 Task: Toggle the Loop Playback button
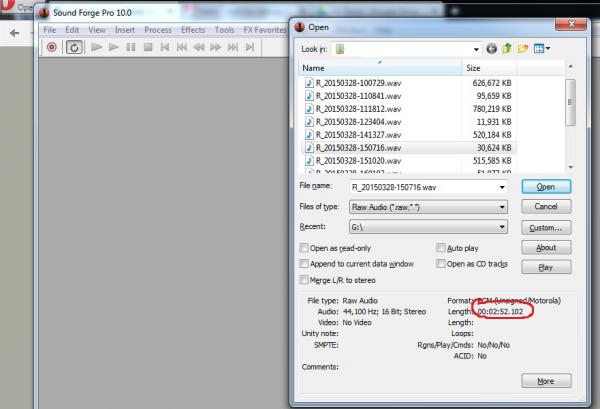pos(73,47)
